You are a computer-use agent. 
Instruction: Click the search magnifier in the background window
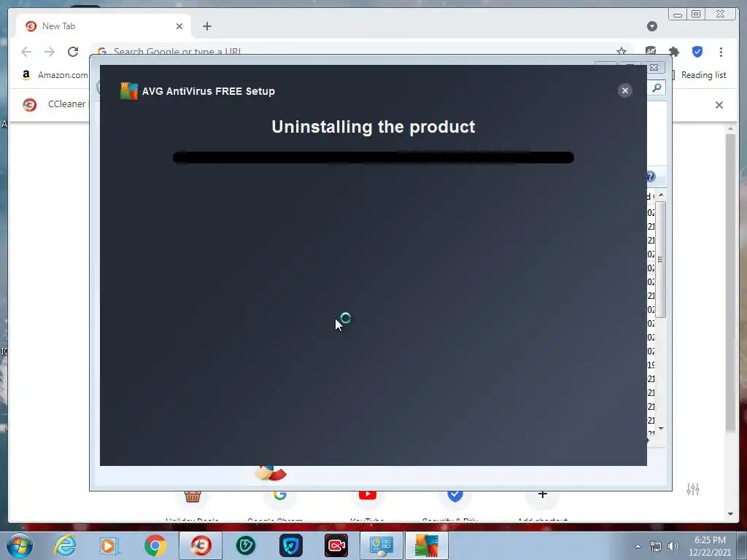click(657, 87)
